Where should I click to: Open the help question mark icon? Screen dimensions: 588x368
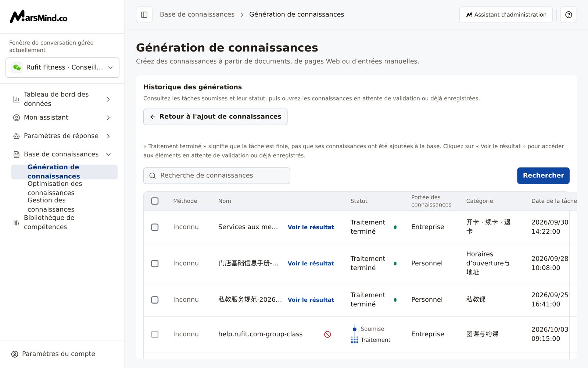[569, 15]
